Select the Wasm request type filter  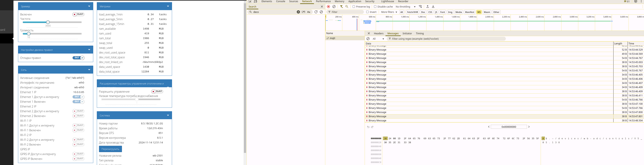pyautogui.click(x=487, y=12)
